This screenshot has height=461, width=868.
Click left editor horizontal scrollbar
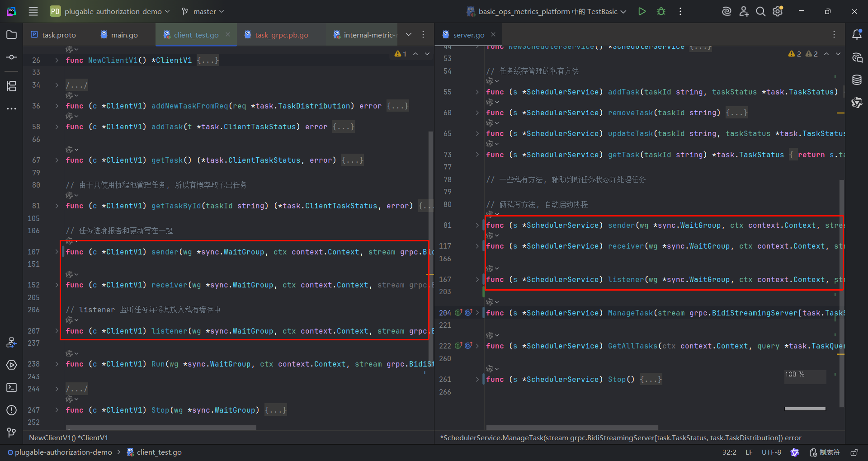click(x=161, y=427)
